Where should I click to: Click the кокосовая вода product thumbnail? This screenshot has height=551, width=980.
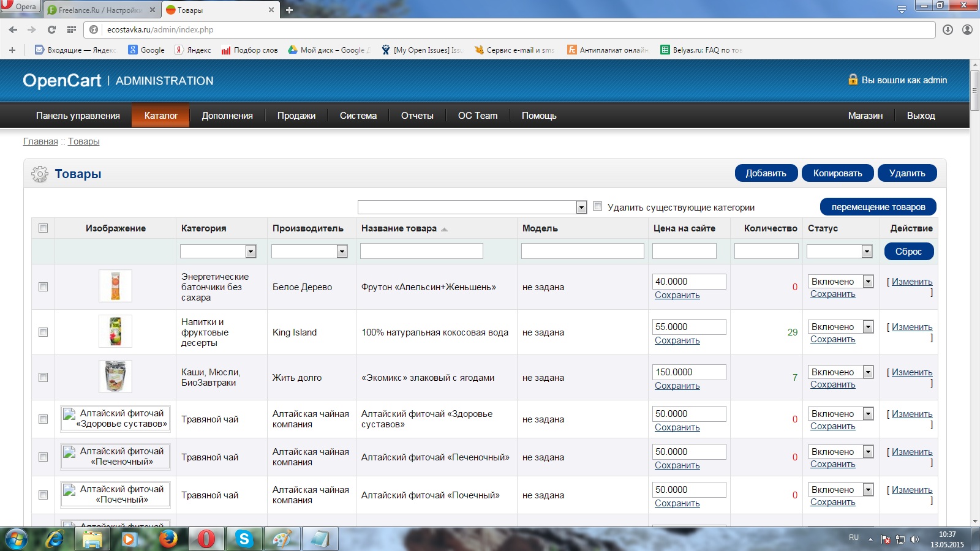point(115,331)
